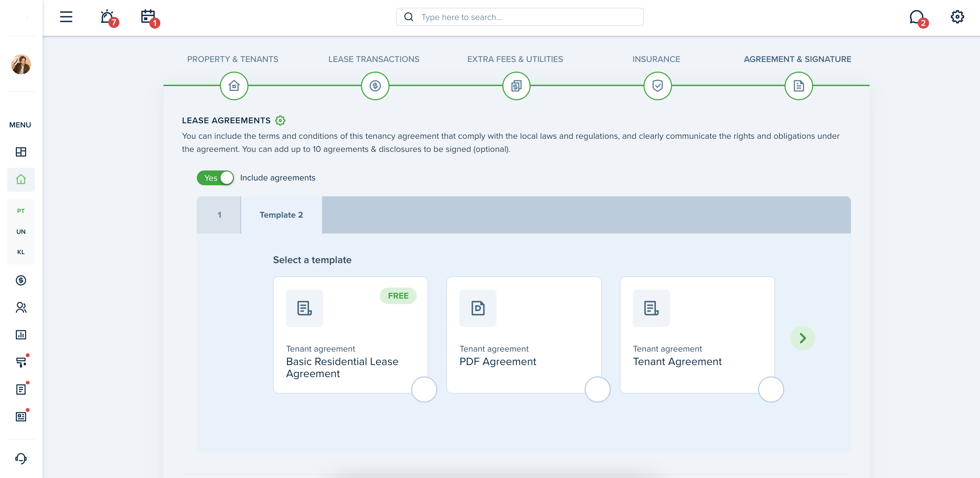Click the FREE badge on the template card
Viewport: 980px width, 478px height.
pos(398,296)
